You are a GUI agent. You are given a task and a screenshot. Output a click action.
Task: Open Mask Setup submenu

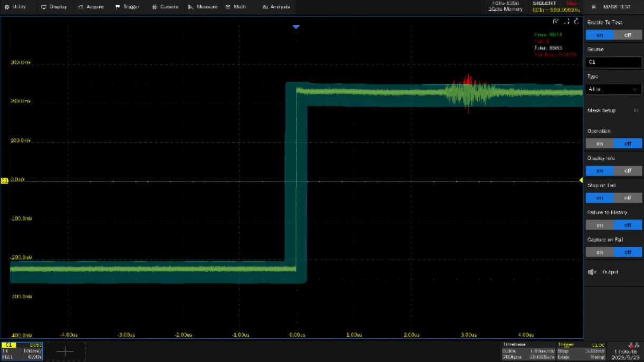click(x=613, y=111)
